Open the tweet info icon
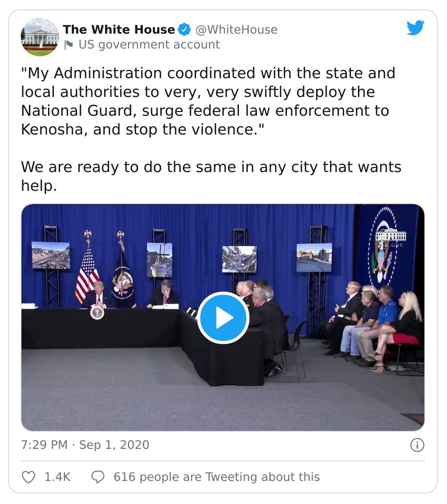The height and width of the screenshot is (504, 447). point(417,445)
